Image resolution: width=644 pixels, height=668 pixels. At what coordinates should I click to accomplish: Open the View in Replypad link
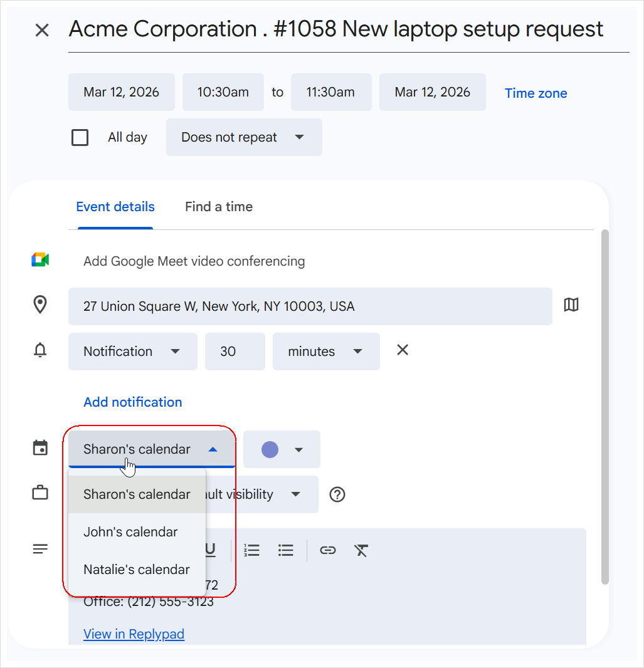click(134, 634)
